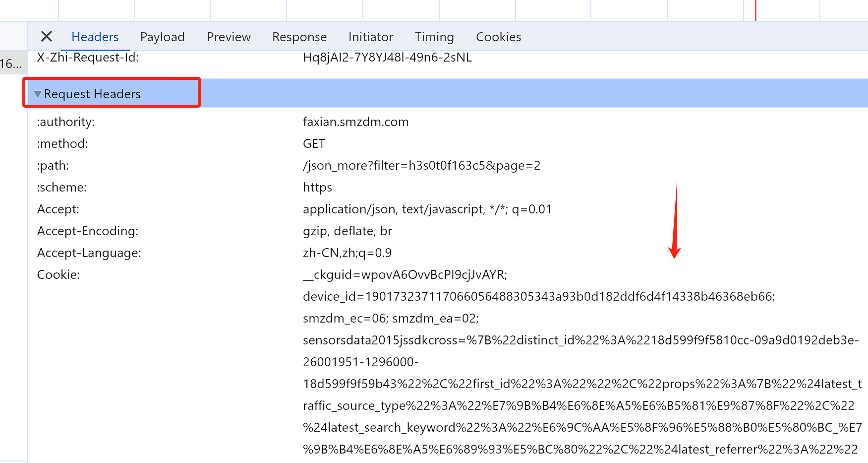Click the Cookie: header name
The height and width of the screenshot is (463, 868).
pos(58,275)
